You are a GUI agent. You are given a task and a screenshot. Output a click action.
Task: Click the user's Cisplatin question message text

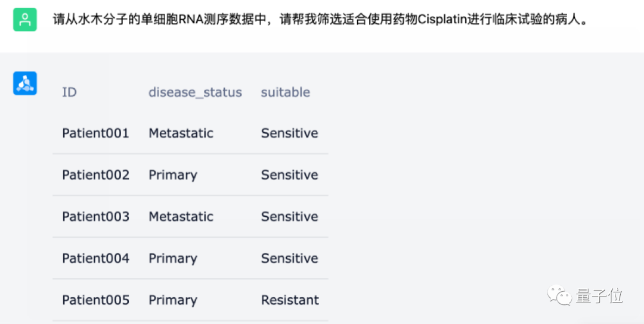[320, 19]
